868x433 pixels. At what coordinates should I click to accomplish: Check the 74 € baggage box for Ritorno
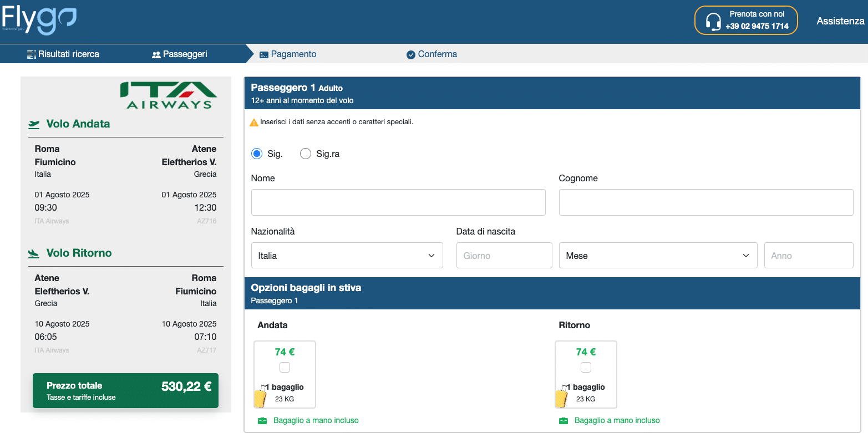click(586, 367)
